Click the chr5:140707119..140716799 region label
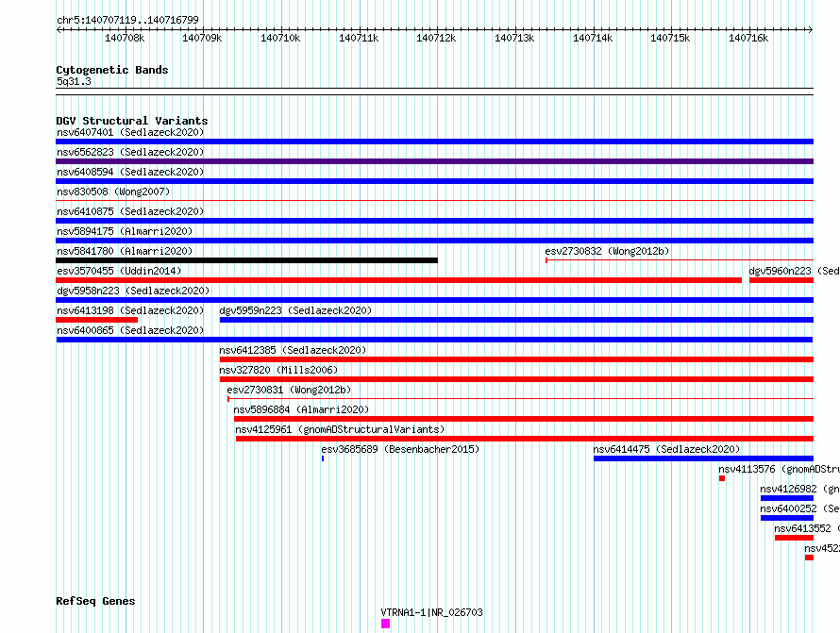The height and width of the screenshot is (633, 840). 127,20
